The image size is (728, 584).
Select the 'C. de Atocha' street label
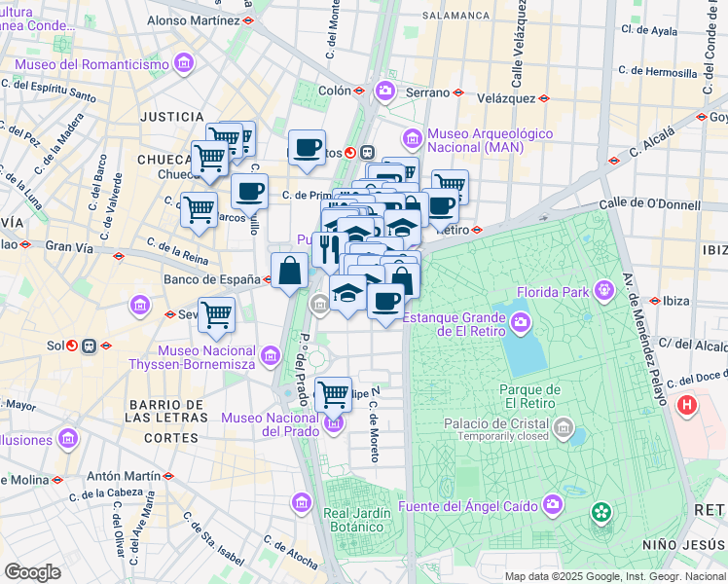pos(291,552)
